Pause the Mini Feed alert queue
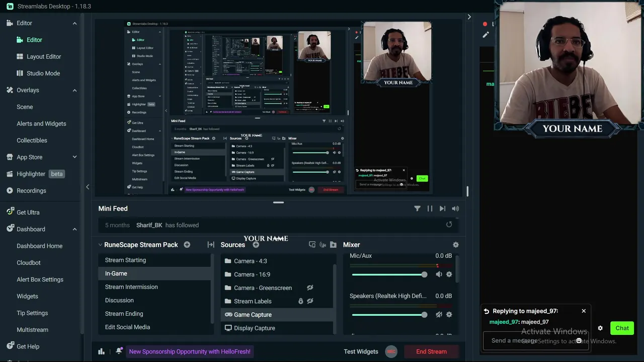Image resolution: width=644 pixels, height=362 pixels. pos(430,208)
